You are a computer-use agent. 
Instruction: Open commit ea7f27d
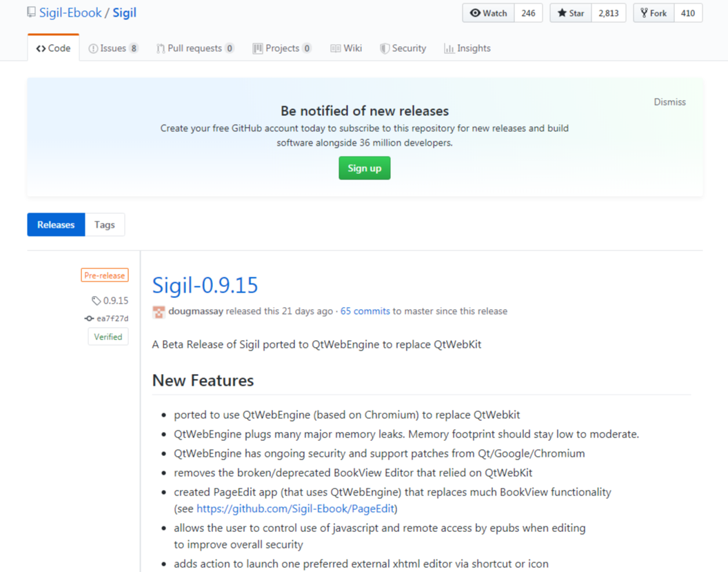click(106, 318)
